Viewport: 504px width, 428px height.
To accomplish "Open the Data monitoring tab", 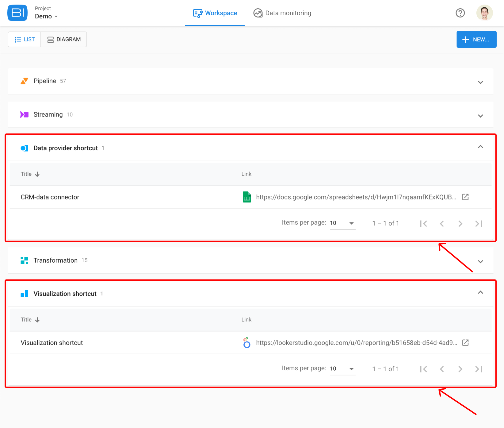I will (282, 13).
